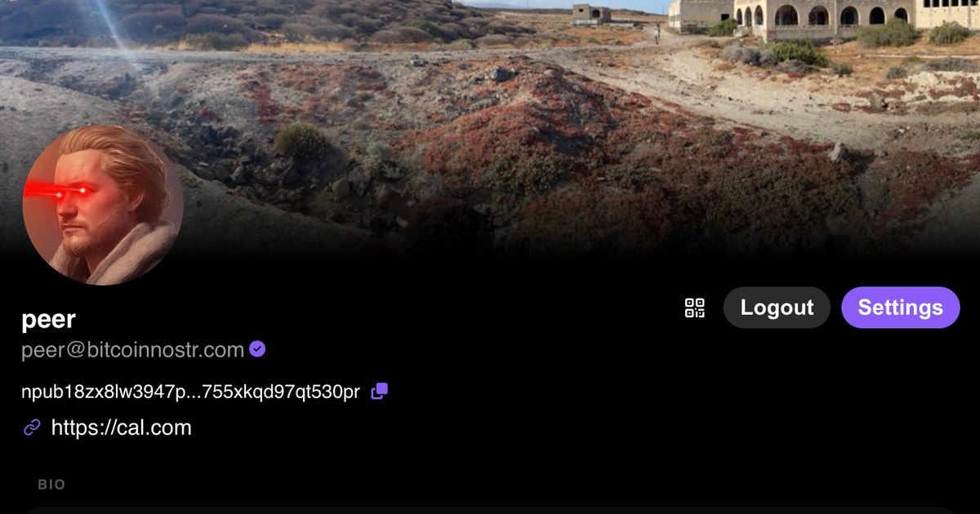Click the person walking on the banner path
This screenshot has width=980, height=514.
[x=657, y=33]
